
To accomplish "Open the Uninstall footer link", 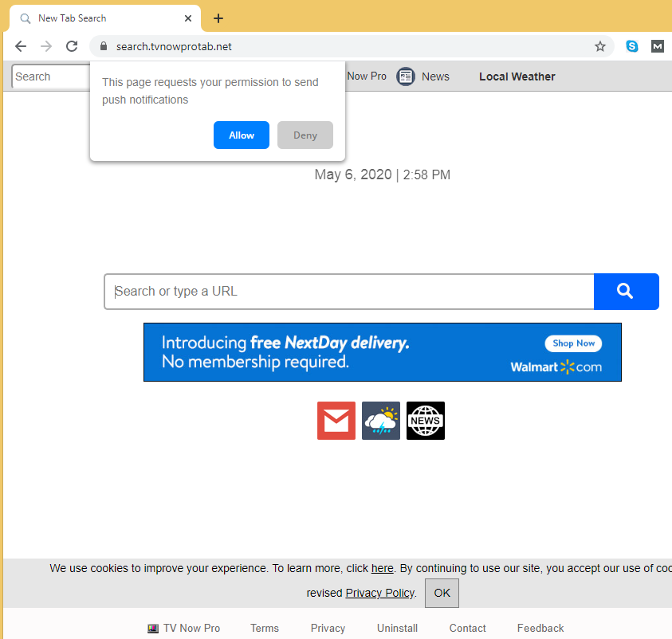I will [x=397, y=629].
